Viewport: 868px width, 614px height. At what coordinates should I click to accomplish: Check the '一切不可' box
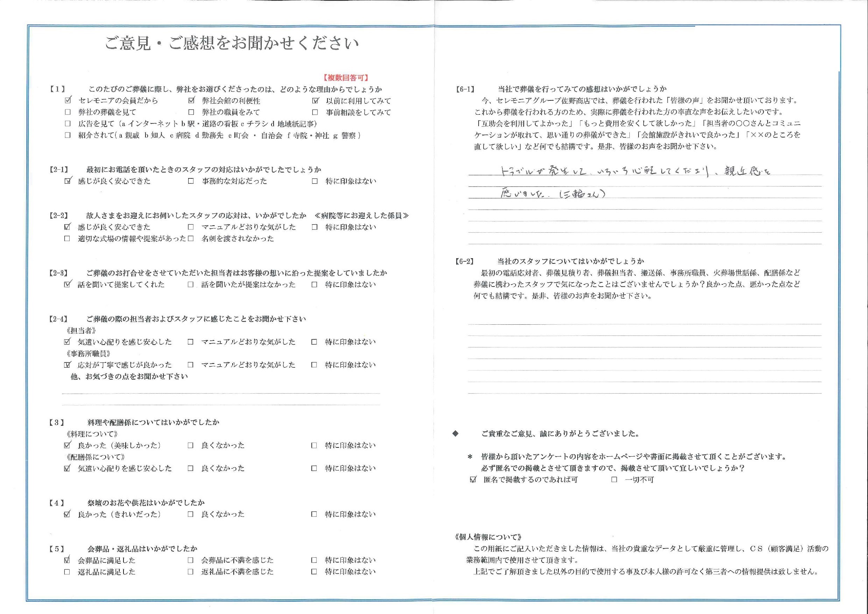(614, 480)
